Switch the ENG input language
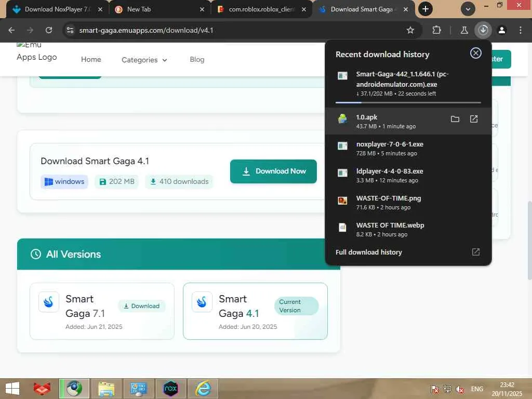The image size is (532, 399). click(x=477, y=389)
